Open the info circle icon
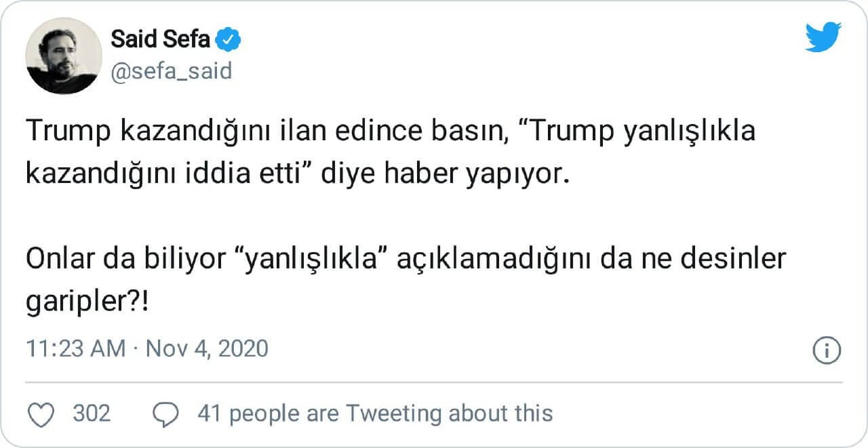Screen dimensions: 868x448 (x=826, y=350)
